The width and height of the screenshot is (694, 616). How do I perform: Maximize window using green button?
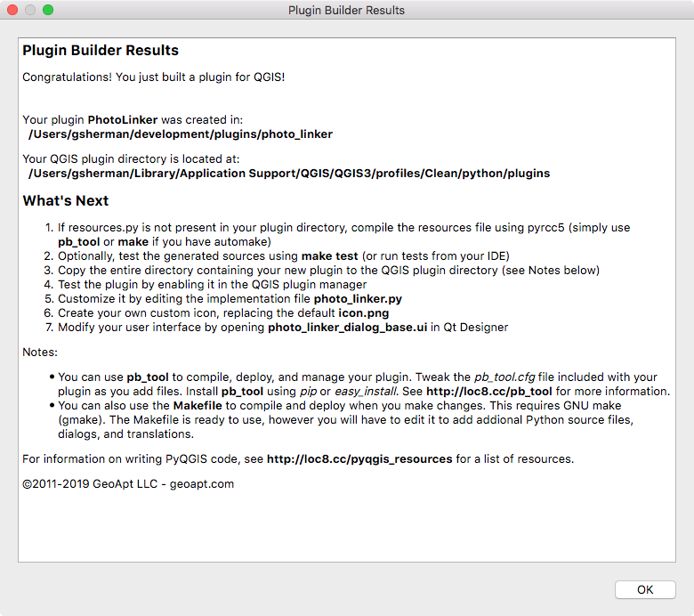pyautogui.click(x=48, y=10)
